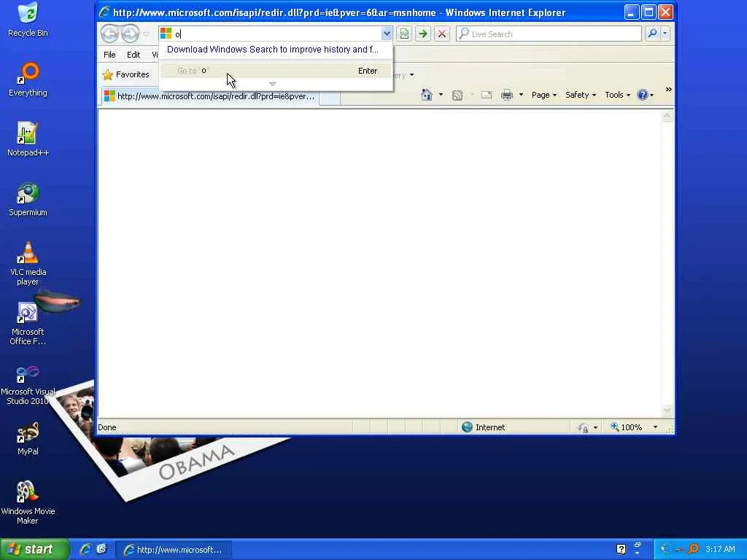Select the MyPal desktop shortcut

28,438
